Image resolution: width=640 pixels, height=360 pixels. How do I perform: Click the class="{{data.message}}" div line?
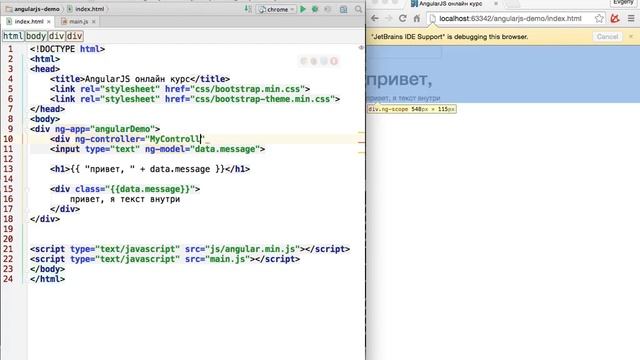125,189
